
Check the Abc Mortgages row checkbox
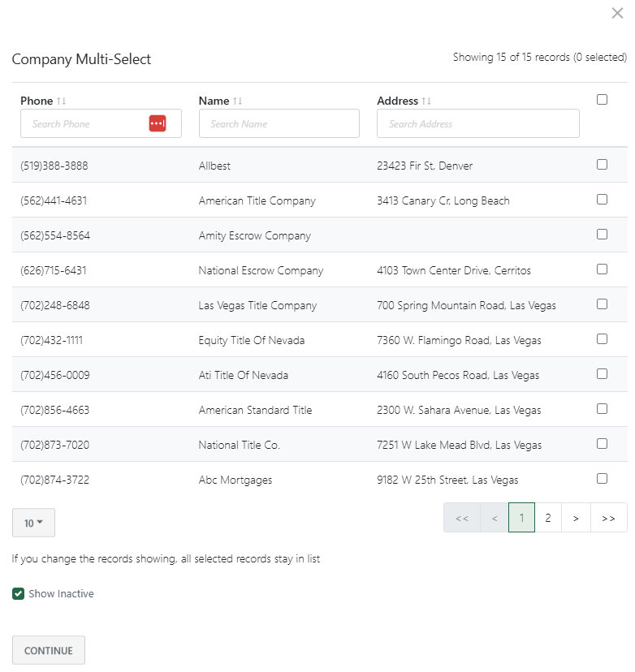602,478
